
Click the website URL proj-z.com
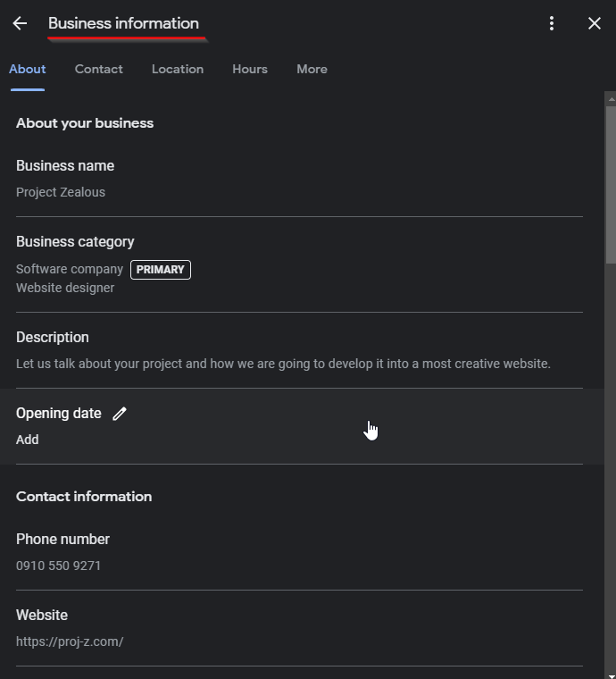70,641
